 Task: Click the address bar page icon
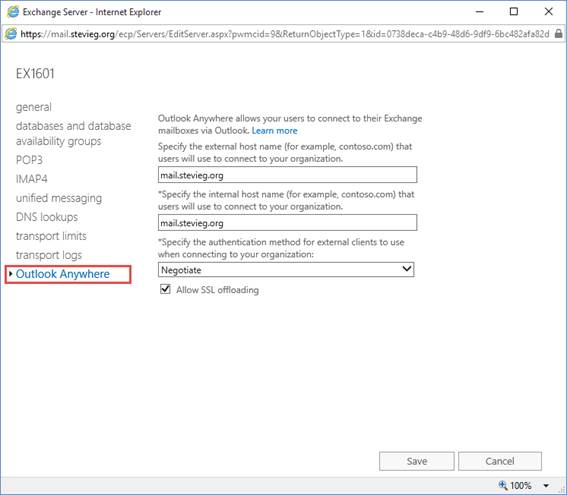click(11, 34)
